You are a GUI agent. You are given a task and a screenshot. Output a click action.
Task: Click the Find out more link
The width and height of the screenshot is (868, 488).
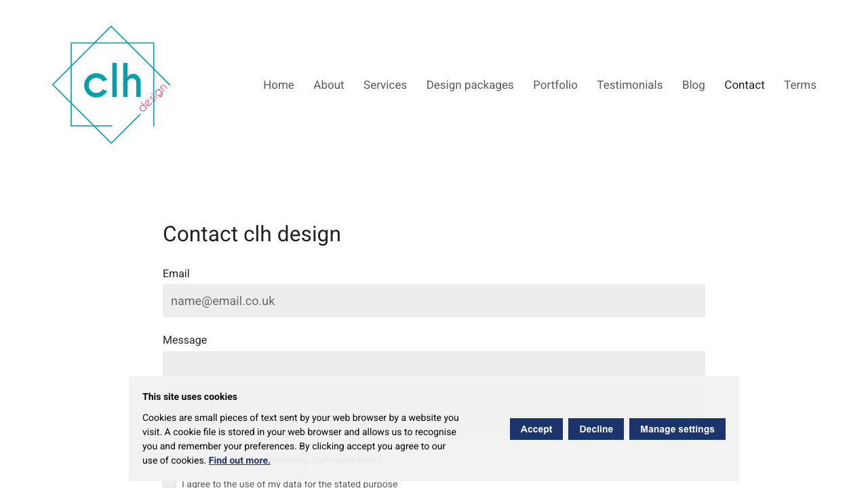point(239,460)
